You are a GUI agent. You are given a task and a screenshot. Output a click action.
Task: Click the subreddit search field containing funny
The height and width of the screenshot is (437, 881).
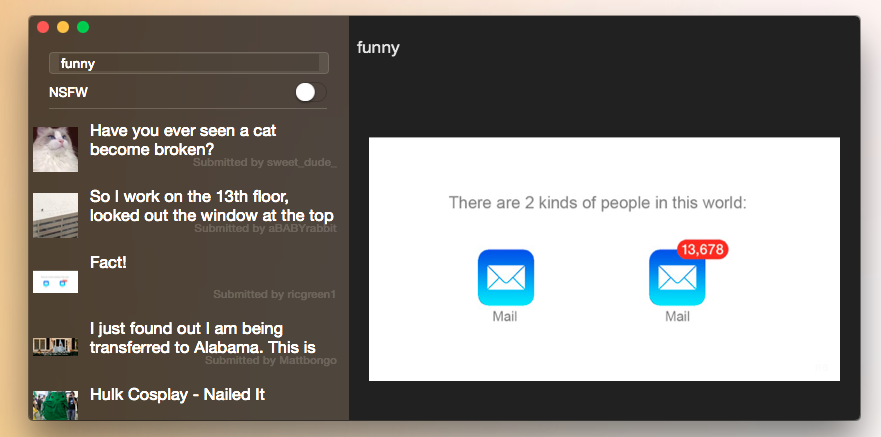[189, 63]
